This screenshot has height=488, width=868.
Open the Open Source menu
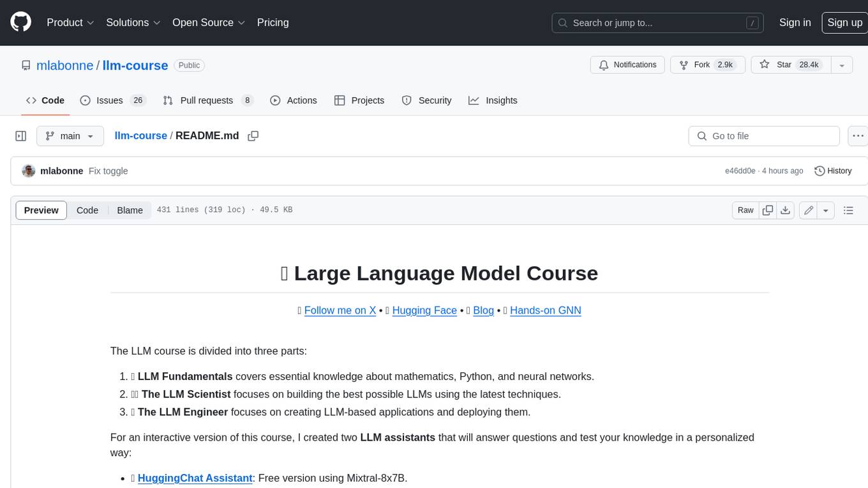click(209, 22)
